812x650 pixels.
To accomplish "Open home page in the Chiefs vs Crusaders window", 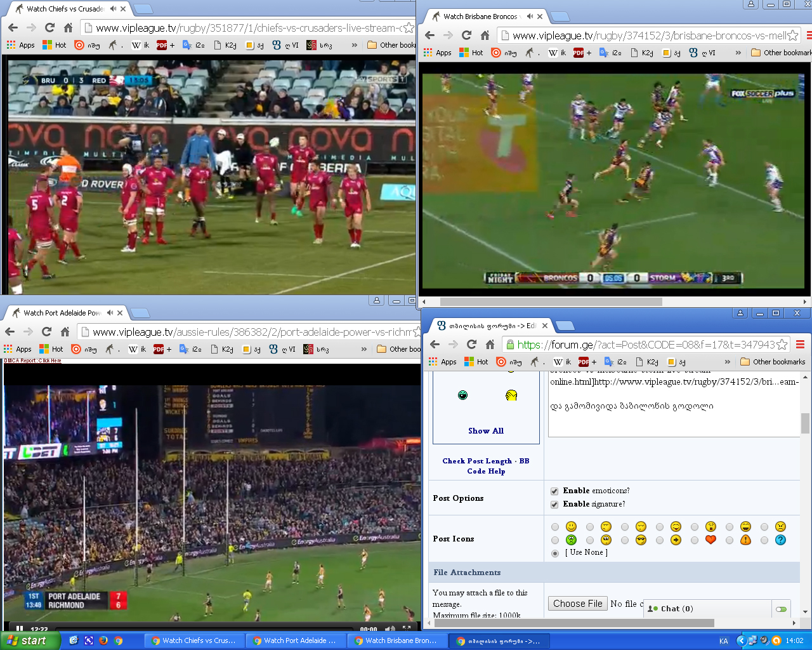I will pos(68,28).
